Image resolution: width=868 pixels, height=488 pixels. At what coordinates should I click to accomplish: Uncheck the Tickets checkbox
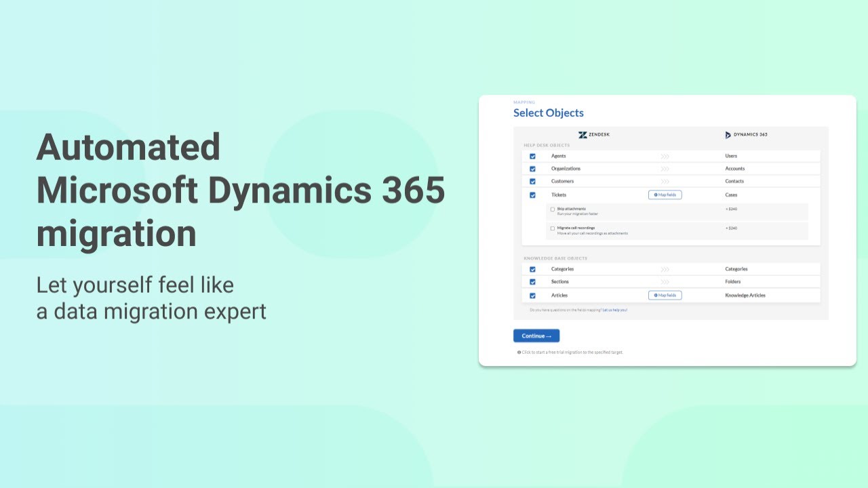pos(532,195)
